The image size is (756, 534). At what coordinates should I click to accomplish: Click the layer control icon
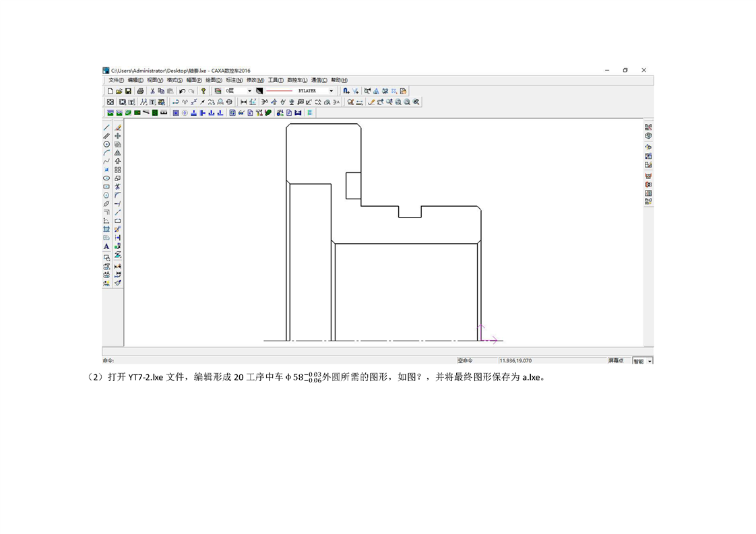[x=218, y=91]
